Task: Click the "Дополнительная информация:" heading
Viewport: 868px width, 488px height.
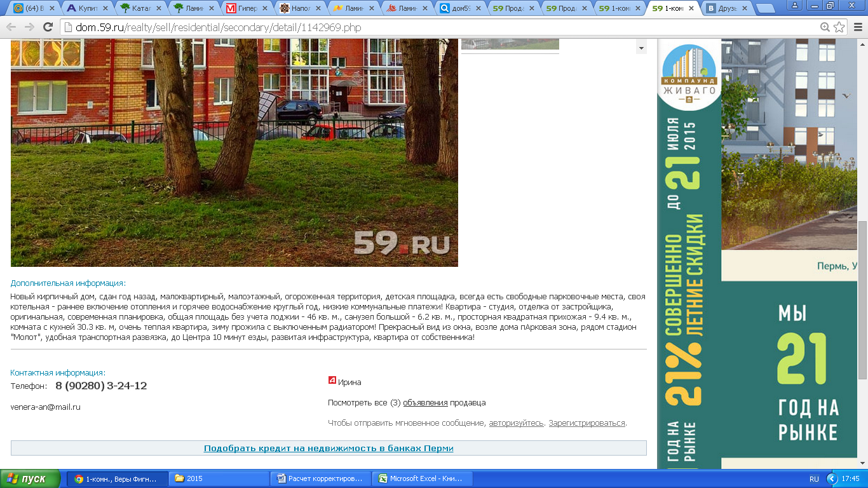Action: (68, 283)
